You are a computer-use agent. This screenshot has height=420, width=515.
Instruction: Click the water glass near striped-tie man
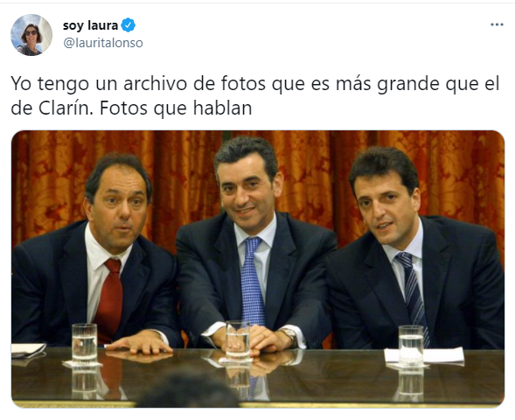(411, 345)
